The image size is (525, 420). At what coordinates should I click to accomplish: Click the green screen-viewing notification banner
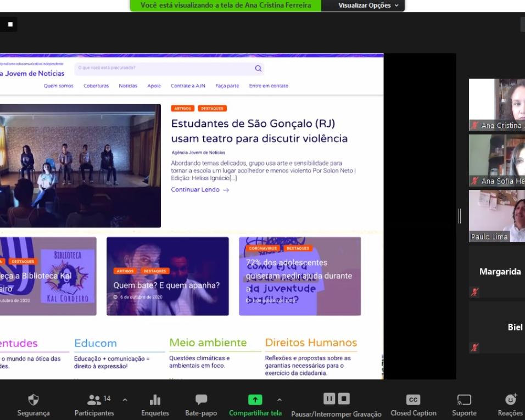(x=226, y=5)
